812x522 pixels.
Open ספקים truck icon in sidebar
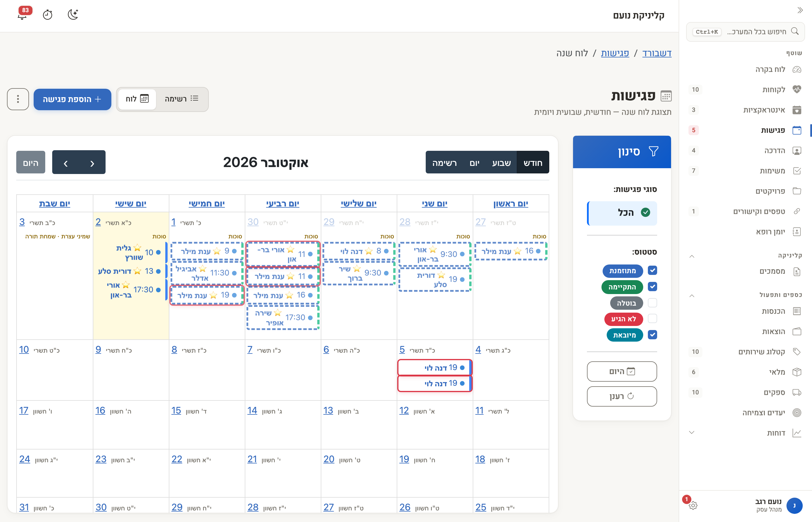797,393
